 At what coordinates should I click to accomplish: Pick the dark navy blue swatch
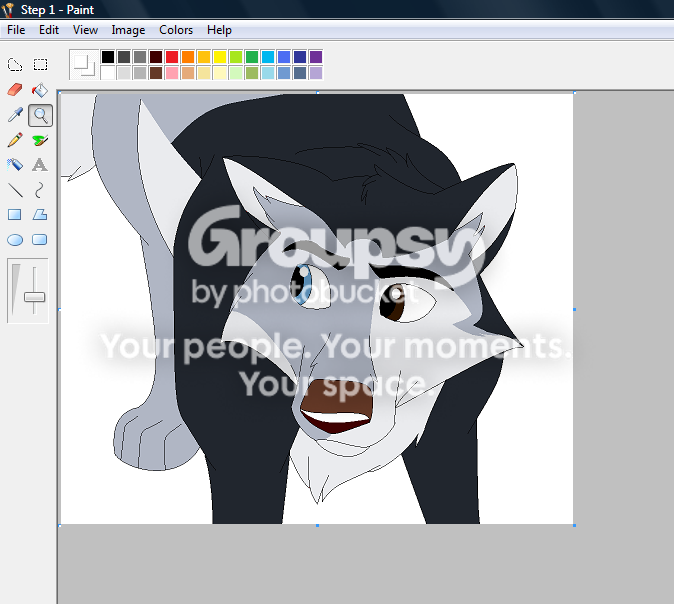pyautogui.click(x=300, y=57)
